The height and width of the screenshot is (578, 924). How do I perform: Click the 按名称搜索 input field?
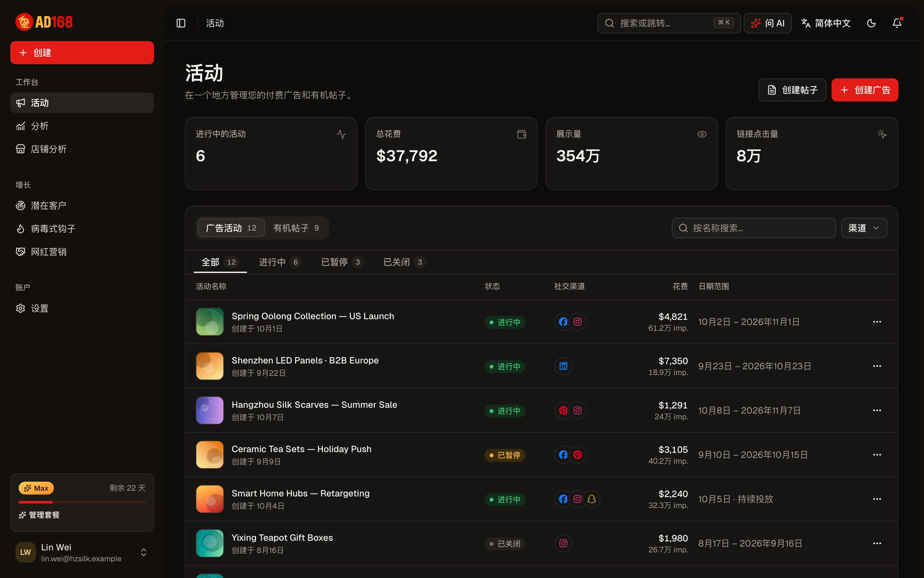click(x=754, y=228)
